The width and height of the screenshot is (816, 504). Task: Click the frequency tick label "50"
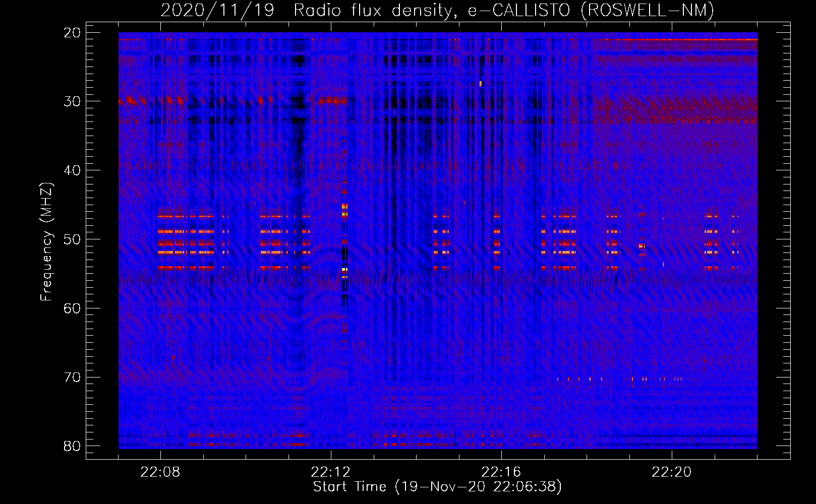pos(72,239)
